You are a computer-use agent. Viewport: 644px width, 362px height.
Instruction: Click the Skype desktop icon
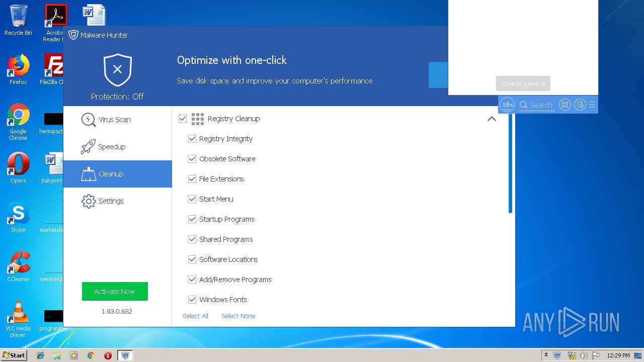[18, 217]
